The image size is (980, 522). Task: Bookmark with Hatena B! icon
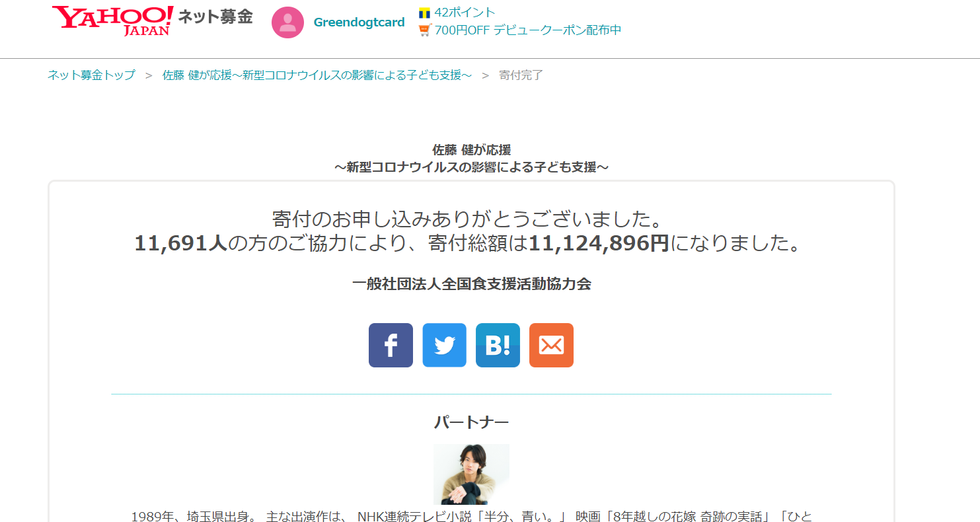click(498, 345)
